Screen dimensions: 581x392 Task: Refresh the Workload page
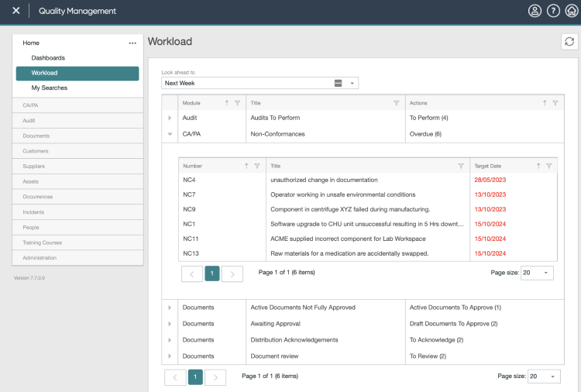point(569,42)
